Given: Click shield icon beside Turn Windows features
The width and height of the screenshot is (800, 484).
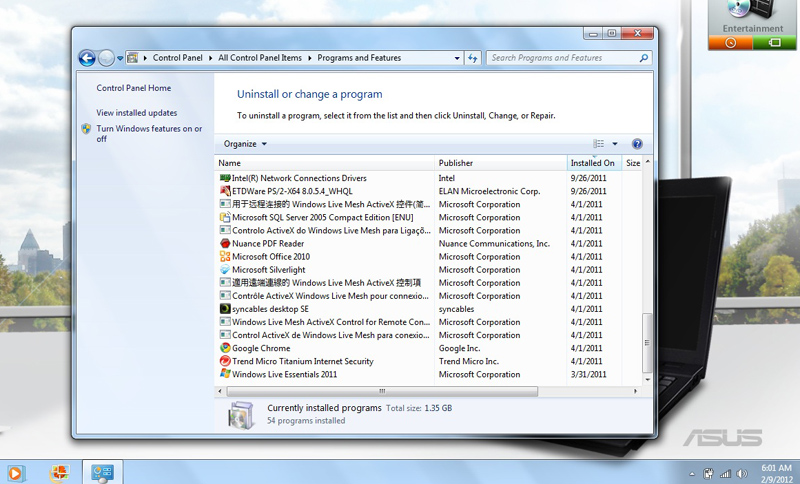Looking at the screenshot, I should coord(86,129).
